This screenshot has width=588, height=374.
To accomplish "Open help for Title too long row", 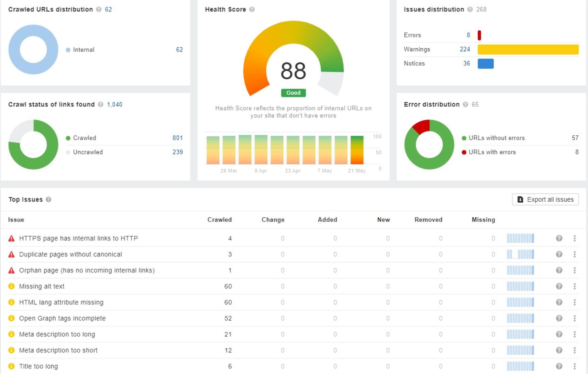I will [x=559, y=366].
